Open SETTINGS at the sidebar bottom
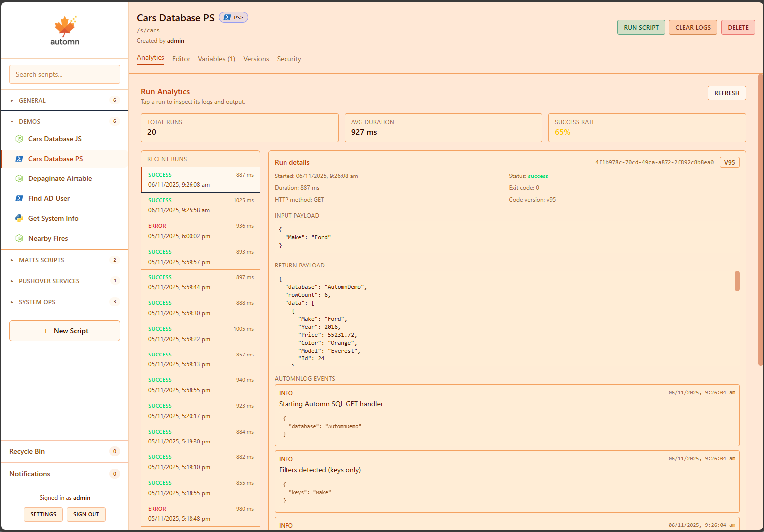This screenshot has width=764, height=532. point(43,514)
